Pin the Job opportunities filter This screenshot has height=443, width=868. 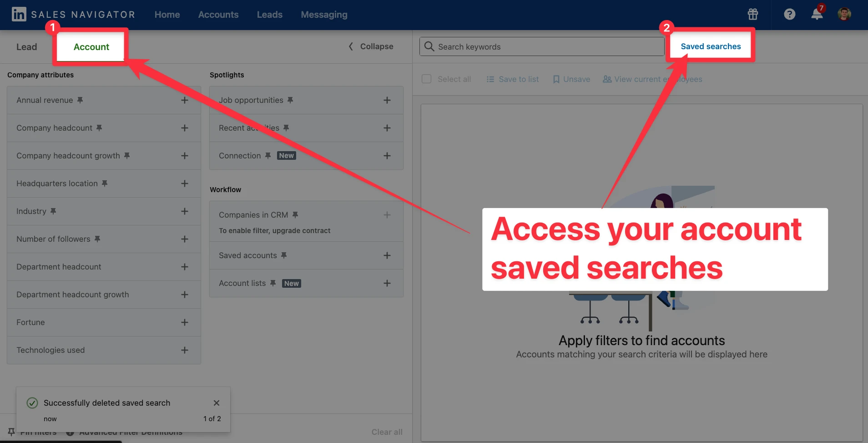(290, 100)
